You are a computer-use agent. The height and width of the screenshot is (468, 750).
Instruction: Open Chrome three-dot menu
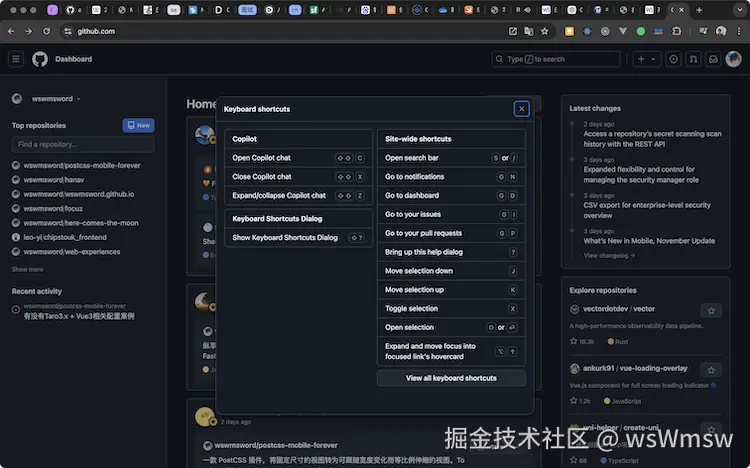pyautogui.click(x=739, y=31)
